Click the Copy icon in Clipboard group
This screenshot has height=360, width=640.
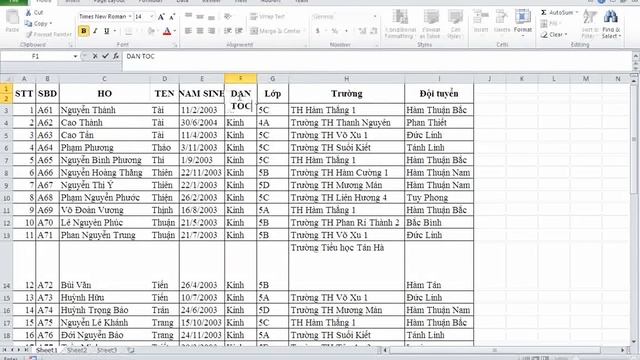click(29, 24)
